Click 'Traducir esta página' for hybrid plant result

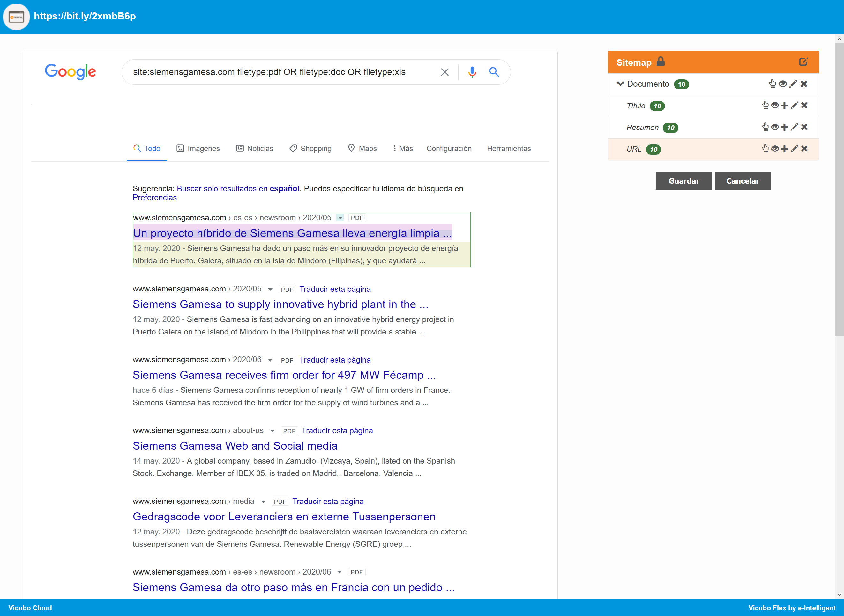(x=335, y=289)
